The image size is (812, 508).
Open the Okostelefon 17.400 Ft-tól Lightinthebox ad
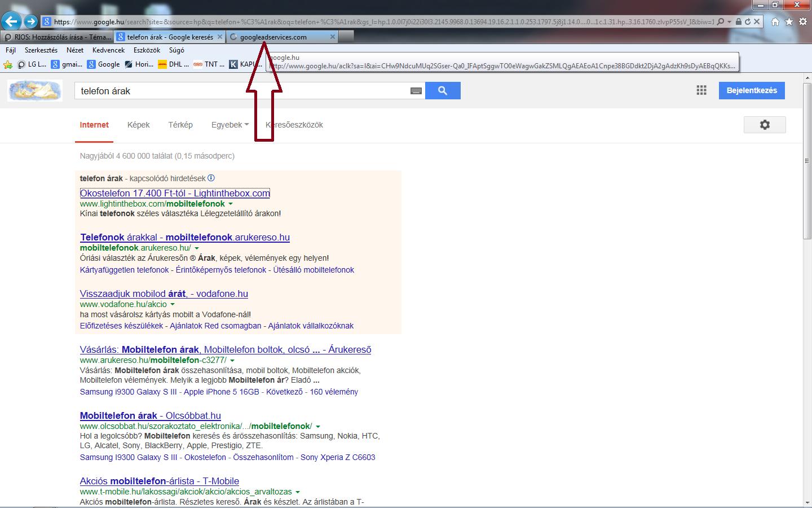pyautogui.click(x=175, y=193)
